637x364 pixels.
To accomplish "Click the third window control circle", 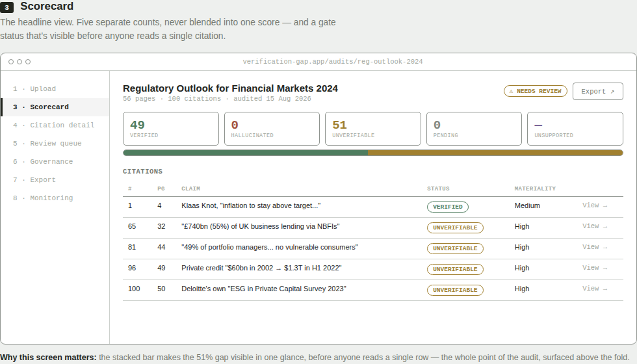I will coord(28,62).
